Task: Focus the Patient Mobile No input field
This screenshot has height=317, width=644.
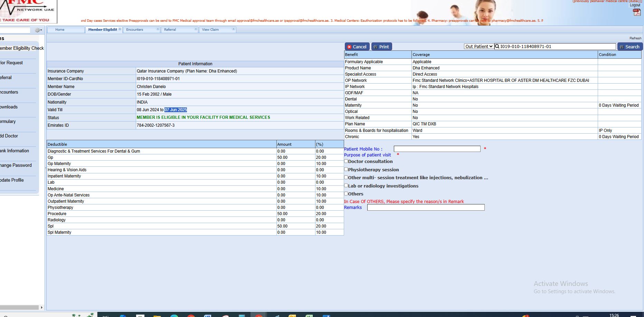Action: [x=437, y=149]
